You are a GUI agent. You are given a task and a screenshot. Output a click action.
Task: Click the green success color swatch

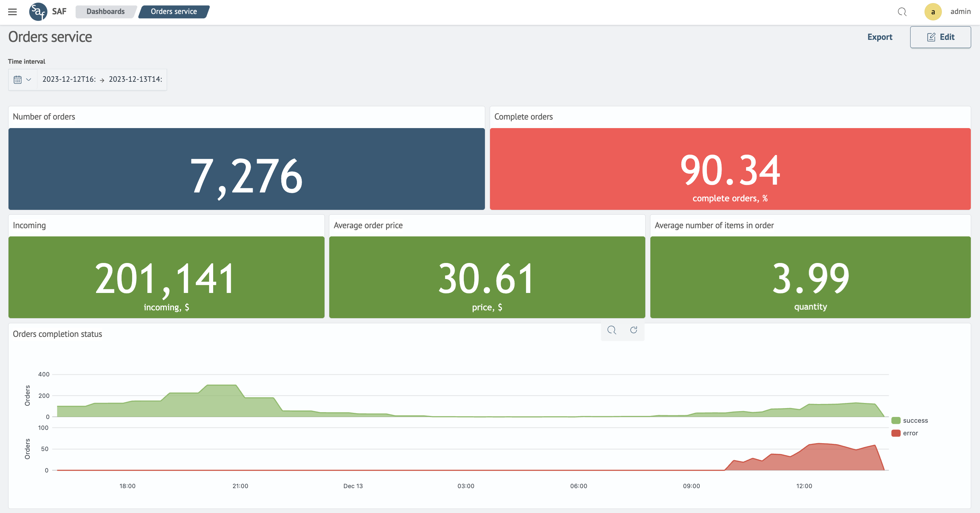(x=896, y=421)
